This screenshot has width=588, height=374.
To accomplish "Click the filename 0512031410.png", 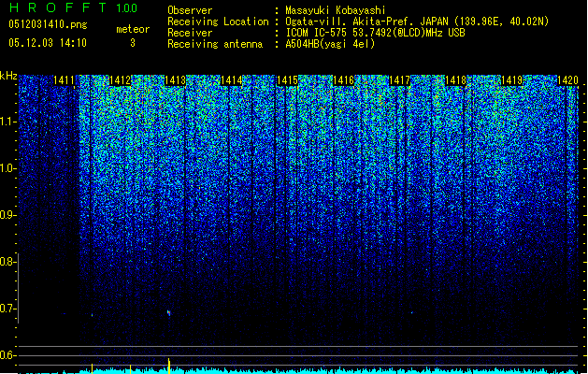I will 48,24.
